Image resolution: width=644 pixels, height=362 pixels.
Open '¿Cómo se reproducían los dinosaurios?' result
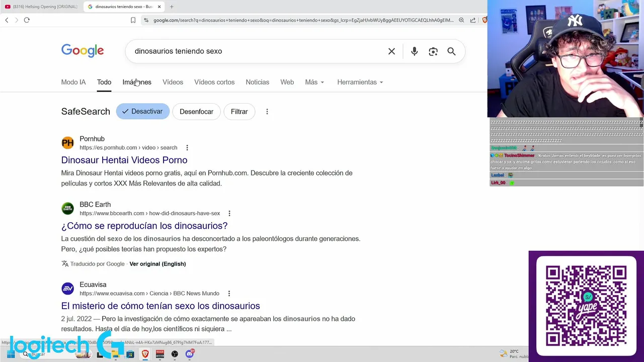tap(144, 226)
